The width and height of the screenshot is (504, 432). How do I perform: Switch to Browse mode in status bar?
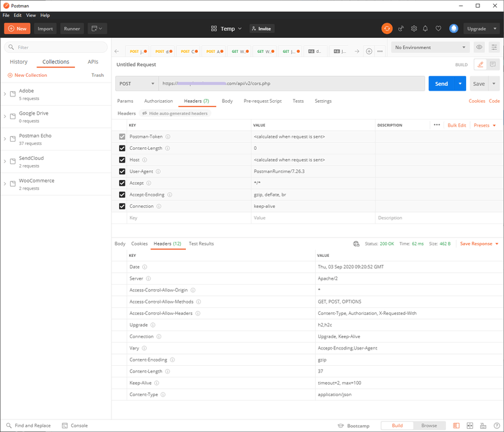[x=429, y=426]
